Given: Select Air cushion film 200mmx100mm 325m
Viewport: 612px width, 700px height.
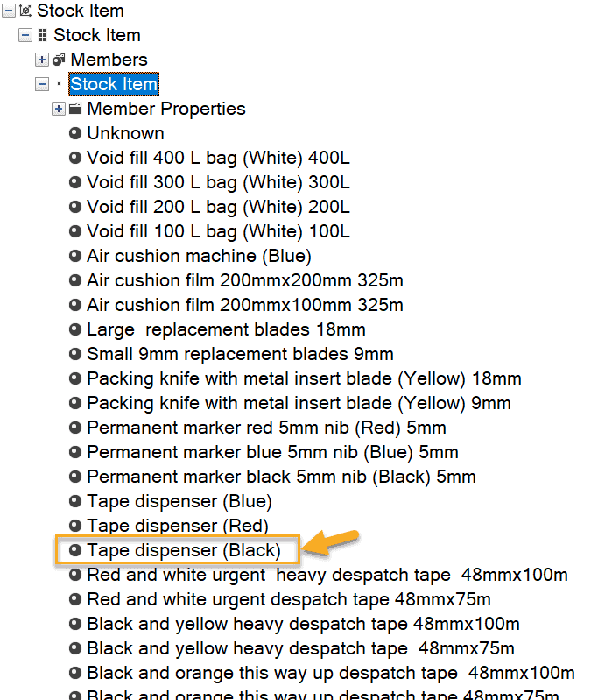Looking at the screenshot, I should tap(245, 306).
